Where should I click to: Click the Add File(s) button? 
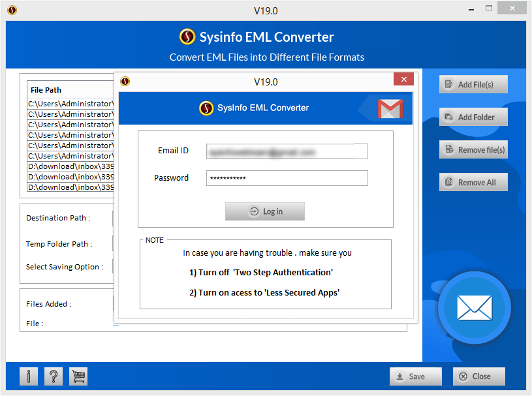(473, 84)
